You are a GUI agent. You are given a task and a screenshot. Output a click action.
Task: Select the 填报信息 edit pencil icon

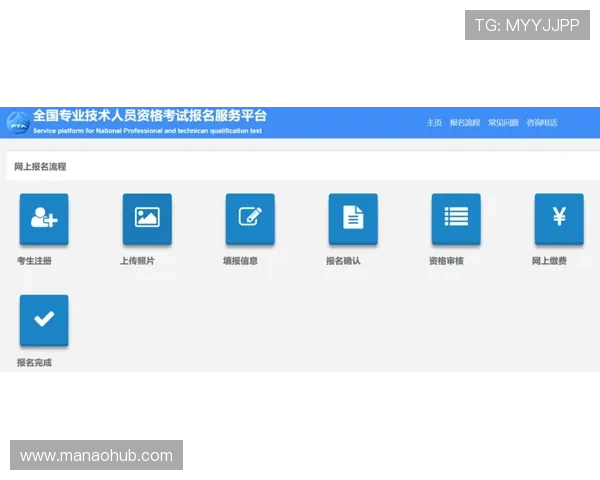[250, 219]
